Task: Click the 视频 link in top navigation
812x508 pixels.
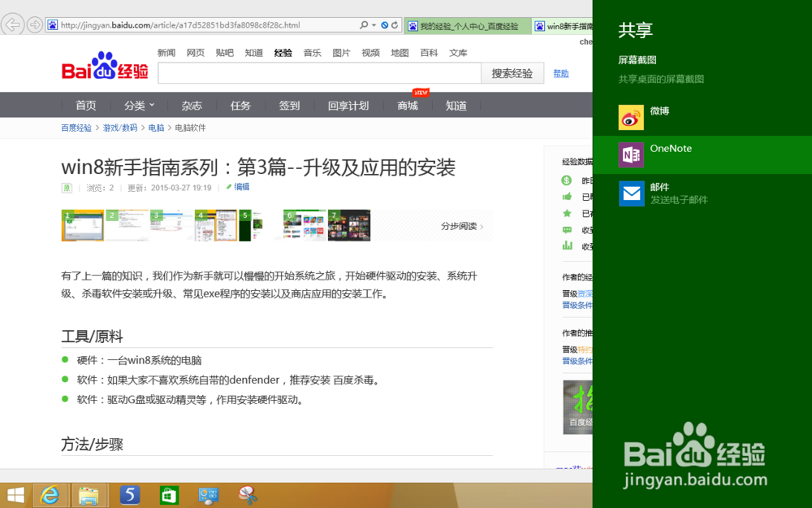Action: [x=371, y=53]
